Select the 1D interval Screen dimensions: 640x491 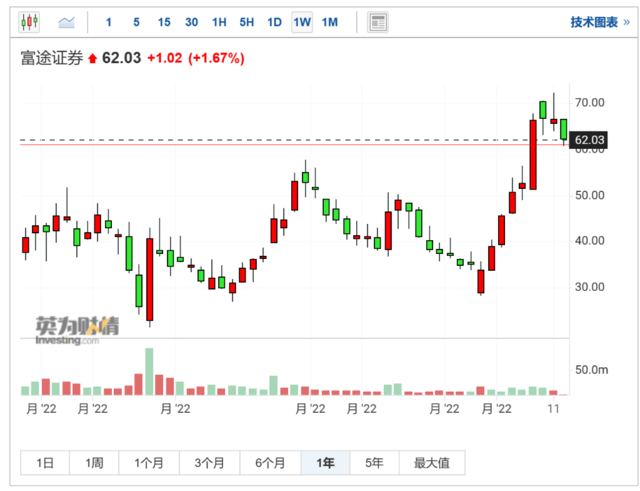click(274, 22)
